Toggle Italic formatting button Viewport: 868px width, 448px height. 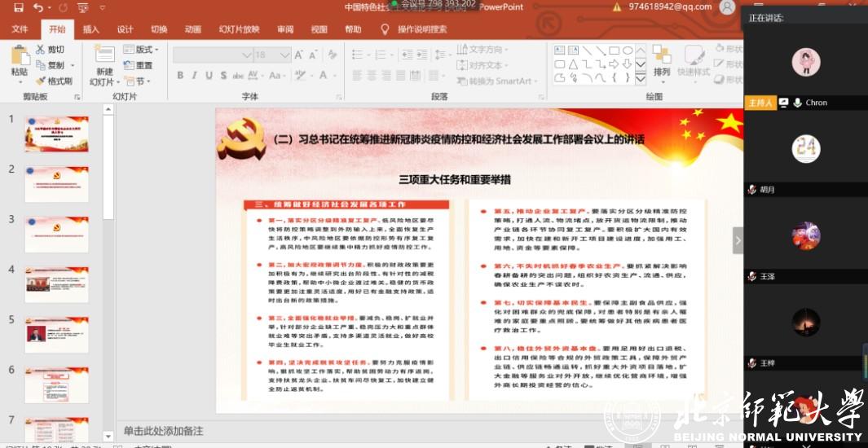click(196, 76)
